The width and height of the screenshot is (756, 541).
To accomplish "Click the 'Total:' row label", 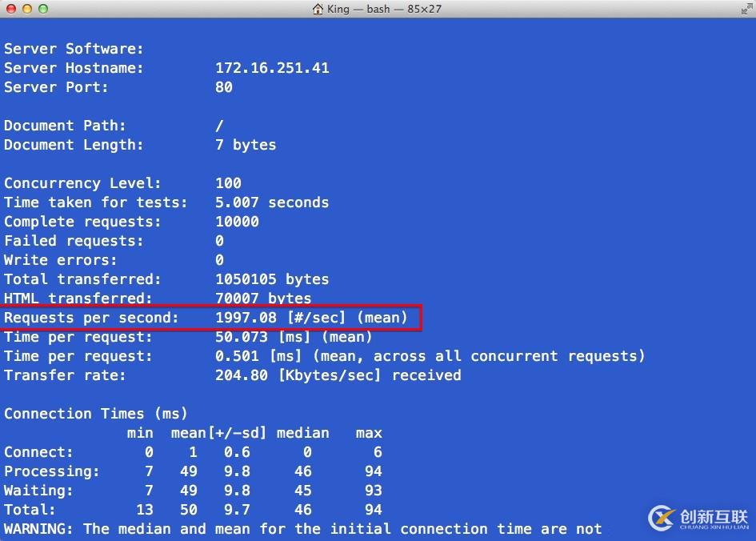I will (x=30, y=510).
